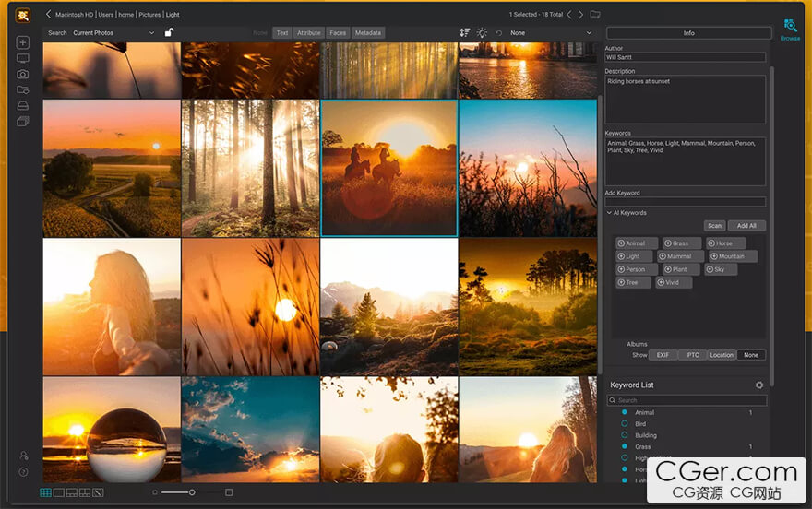Viewport: 812px width, 509px height.
Task: Collapse the AI Keywords section
Action: [x=609, y=213]
